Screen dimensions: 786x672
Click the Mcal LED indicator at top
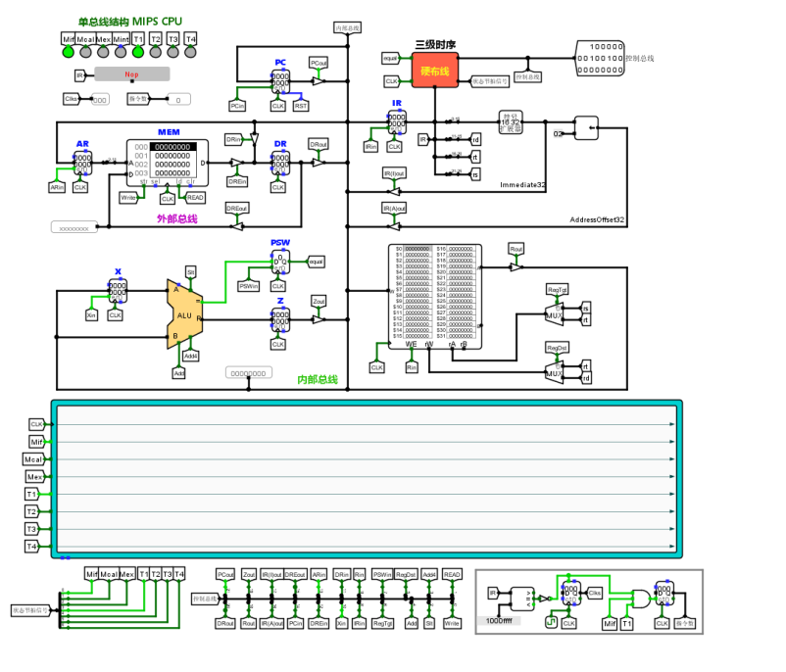click(x=85, y=52)
